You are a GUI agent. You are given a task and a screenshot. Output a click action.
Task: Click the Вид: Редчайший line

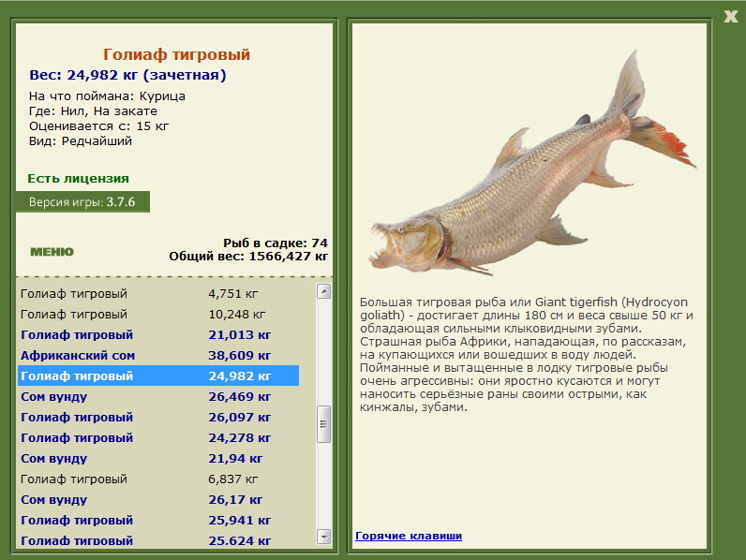point(81,141)
